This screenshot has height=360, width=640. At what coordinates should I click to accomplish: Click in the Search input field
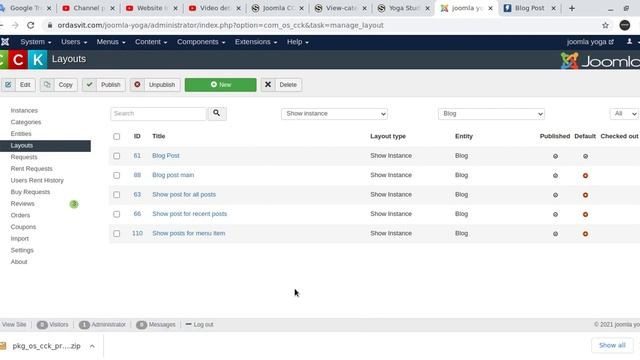[x=158, y=113]
